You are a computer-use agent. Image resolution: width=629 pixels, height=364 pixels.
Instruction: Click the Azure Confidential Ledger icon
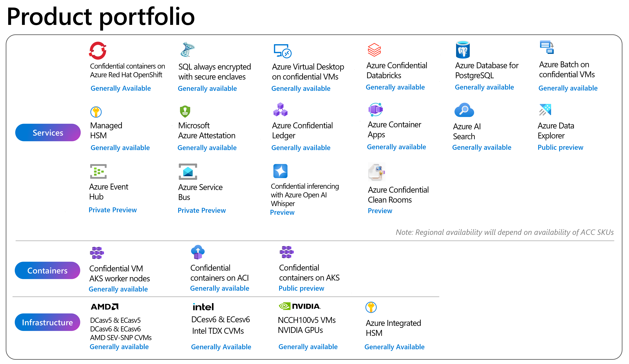coord(280,109)
